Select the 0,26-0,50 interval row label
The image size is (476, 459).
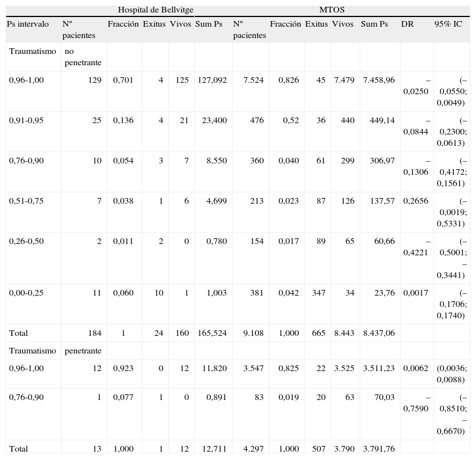[26, 241]
